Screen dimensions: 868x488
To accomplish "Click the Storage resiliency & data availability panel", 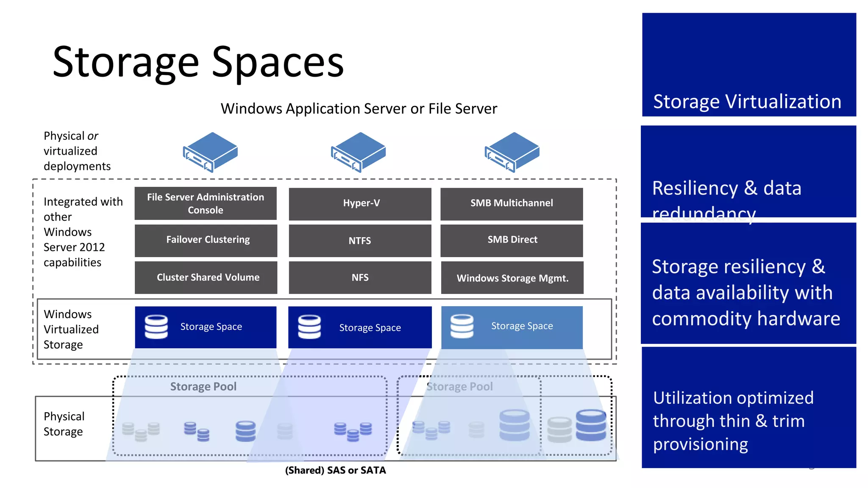I will coord(748,283).
